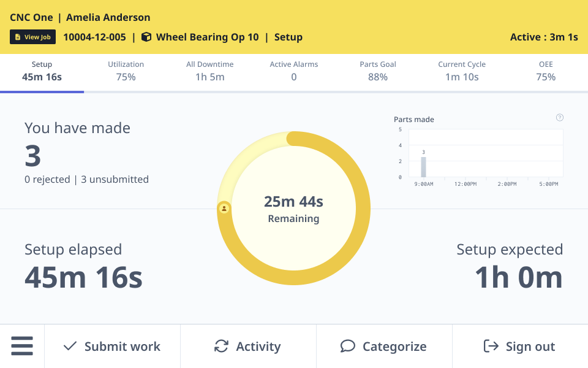Click the Sign out option
This screenshot has width=588, height=368.
519,346
